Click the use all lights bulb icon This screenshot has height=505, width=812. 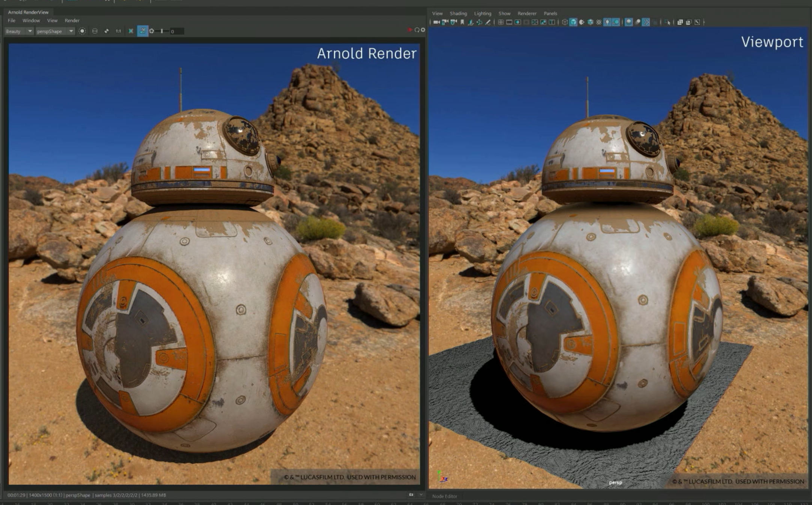tap(607, 22)
